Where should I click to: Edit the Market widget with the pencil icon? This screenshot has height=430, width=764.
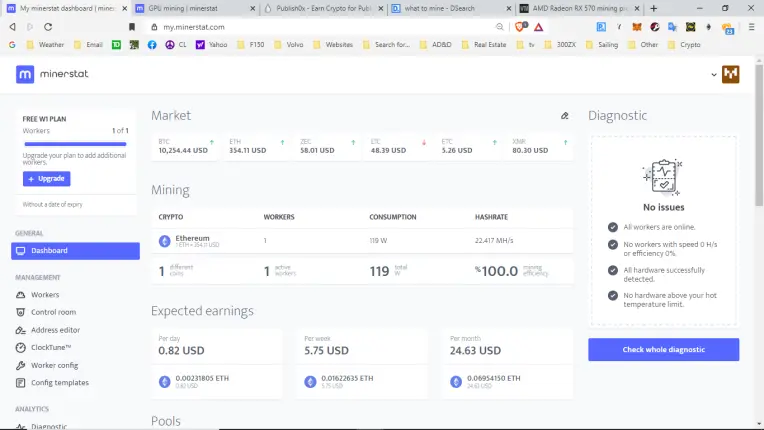565,116
